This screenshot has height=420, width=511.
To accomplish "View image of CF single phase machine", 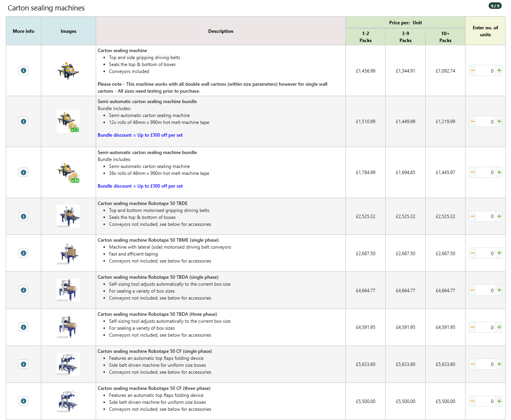I will (68, 364).
